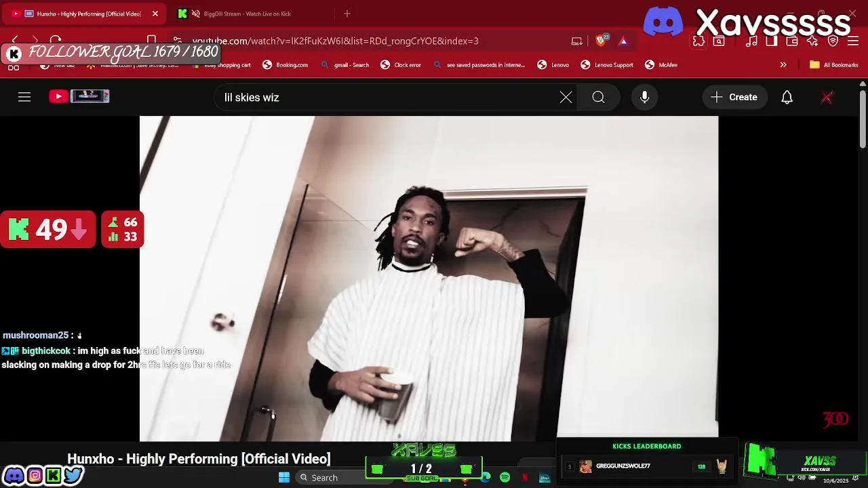This screenshot has width=868, height=488.
Task: Click the Kick viewer count 49
Action: [x=48, y=230]
